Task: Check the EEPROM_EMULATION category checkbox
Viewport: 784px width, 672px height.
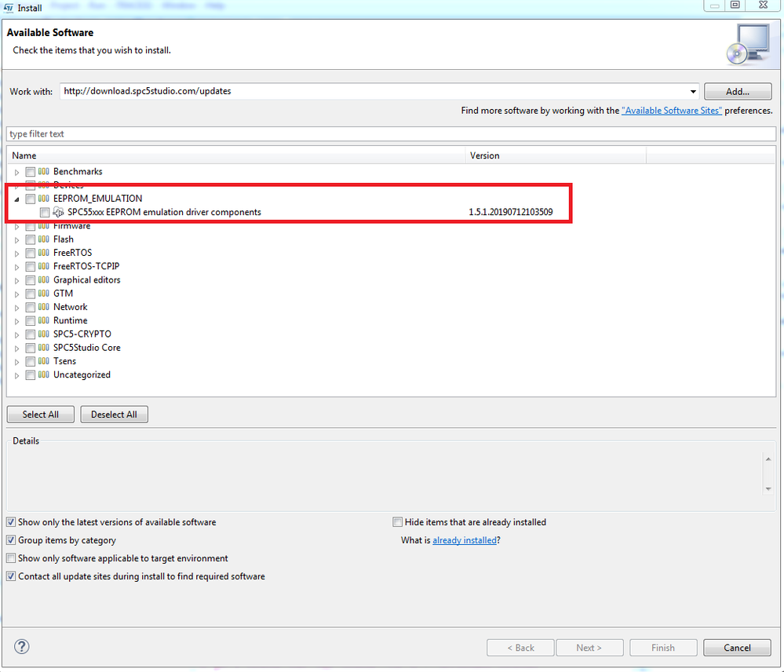Action: click(31, 199)
